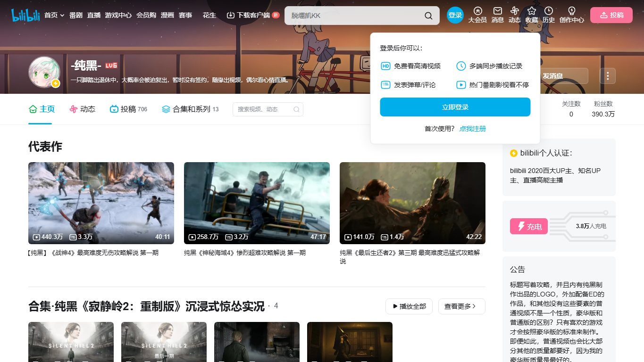
Task: Switch to the 动态 profile tab
Action: click(x=82, y=109)
